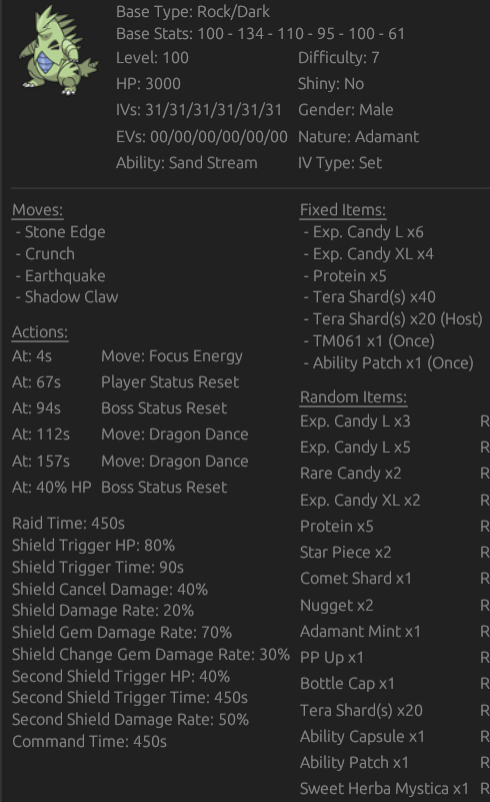Viewport: 490px width, 802px height.
Task: Click the Tyranitar sprite image
Action: tap(58, 50)
